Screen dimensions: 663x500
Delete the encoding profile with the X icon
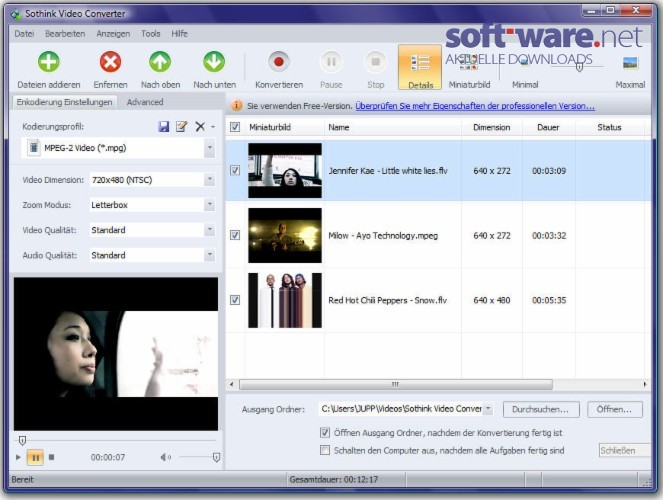pyautogui.click(x=200, y=126)
